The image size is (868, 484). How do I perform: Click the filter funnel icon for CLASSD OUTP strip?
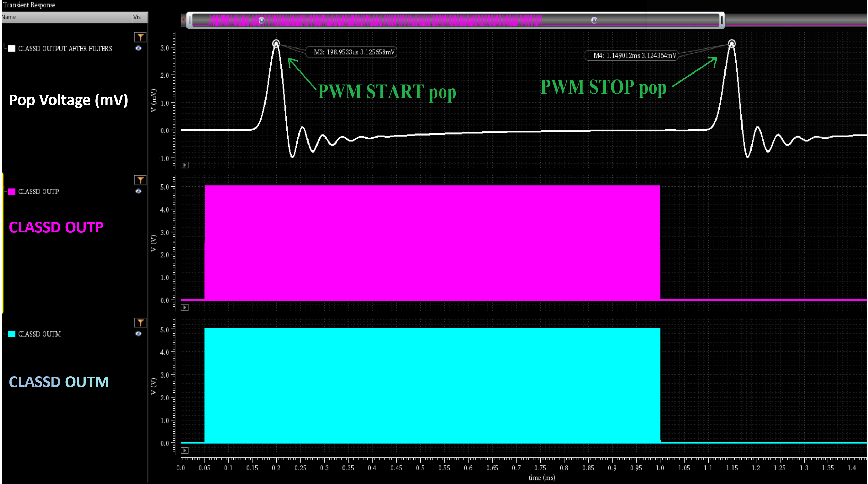point(140,180)
